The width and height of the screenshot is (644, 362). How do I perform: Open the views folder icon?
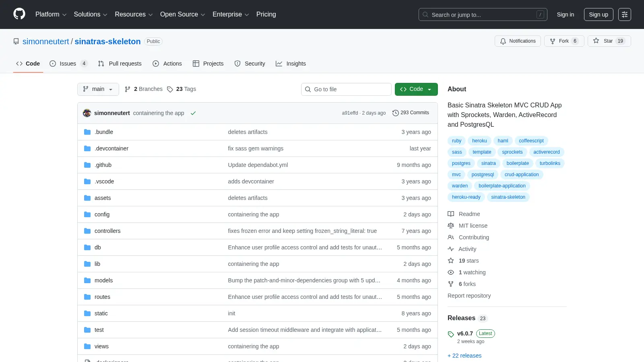[87, 346]
